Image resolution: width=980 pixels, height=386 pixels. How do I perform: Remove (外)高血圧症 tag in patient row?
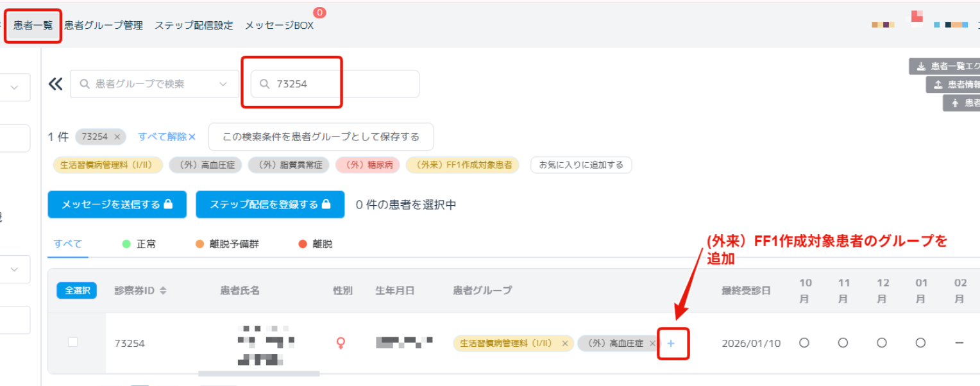pyautogui.click(x=652, y=344)
